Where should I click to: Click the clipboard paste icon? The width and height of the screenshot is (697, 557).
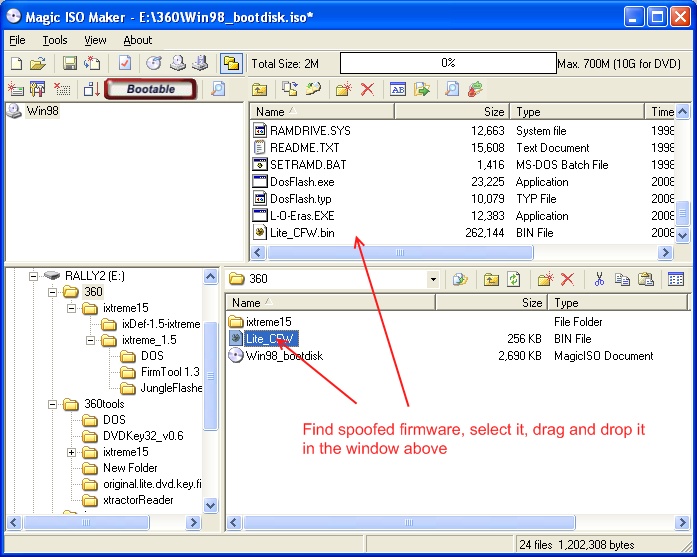(x=645, y=280)
